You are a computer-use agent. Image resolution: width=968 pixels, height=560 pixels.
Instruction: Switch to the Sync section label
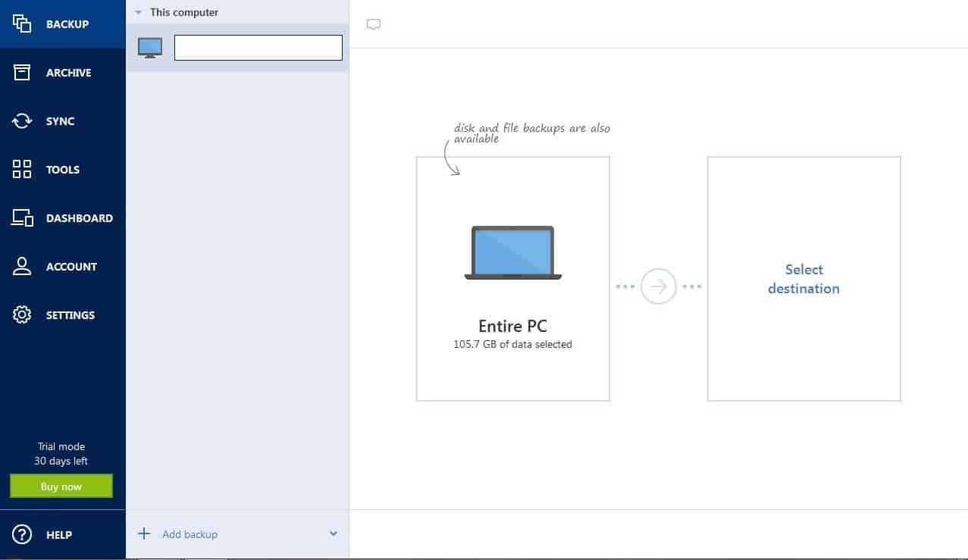pos(60,121)
